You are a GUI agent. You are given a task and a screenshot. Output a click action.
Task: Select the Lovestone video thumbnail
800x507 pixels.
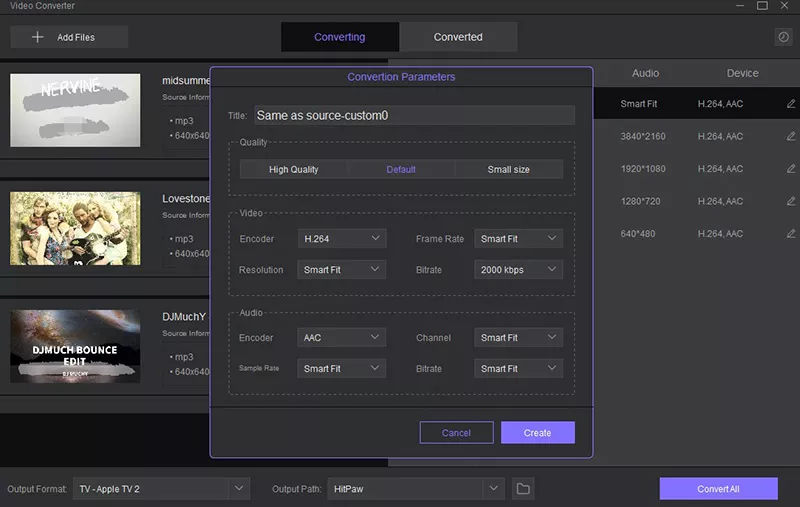tap(75, 228)
